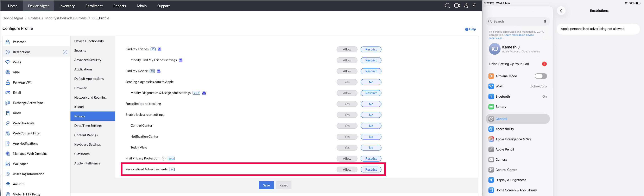This screenshot has height=196, width=644.
Task: Open the Reports tab
Action: pos(120,6)
